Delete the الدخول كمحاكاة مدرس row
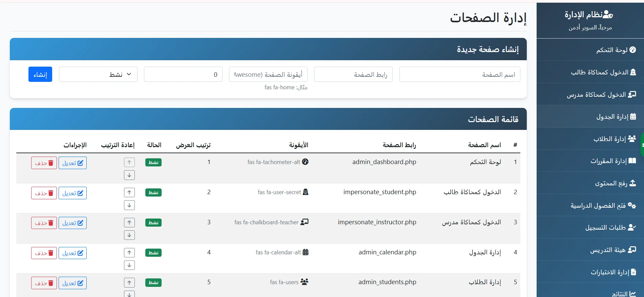The image size is (644, 297). click(44, 223)
